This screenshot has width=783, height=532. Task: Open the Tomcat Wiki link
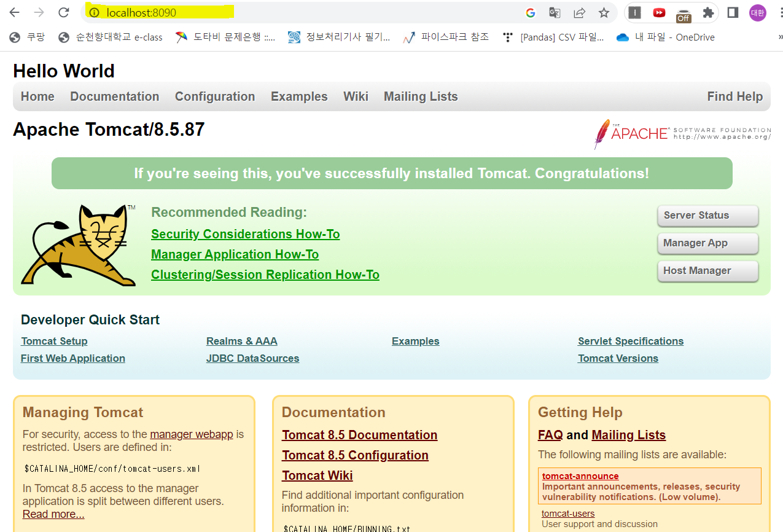[x=317, y=475]
